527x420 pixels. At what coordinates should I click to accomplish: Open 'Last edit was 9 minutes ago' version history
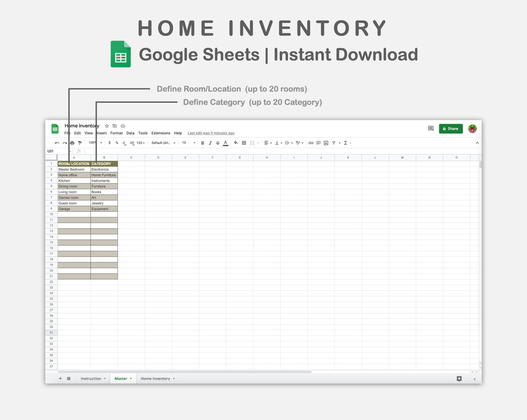pos(211,133)
